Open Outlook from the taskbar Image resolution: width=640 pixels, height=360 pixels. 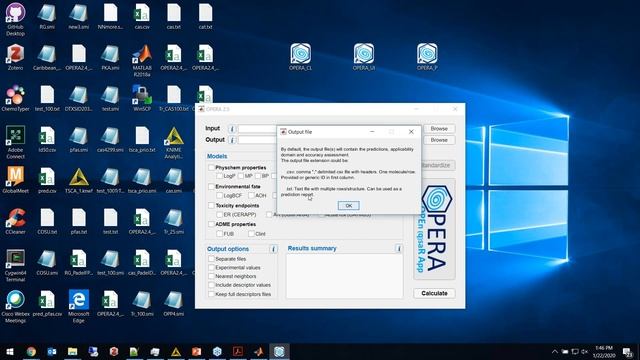52,351
